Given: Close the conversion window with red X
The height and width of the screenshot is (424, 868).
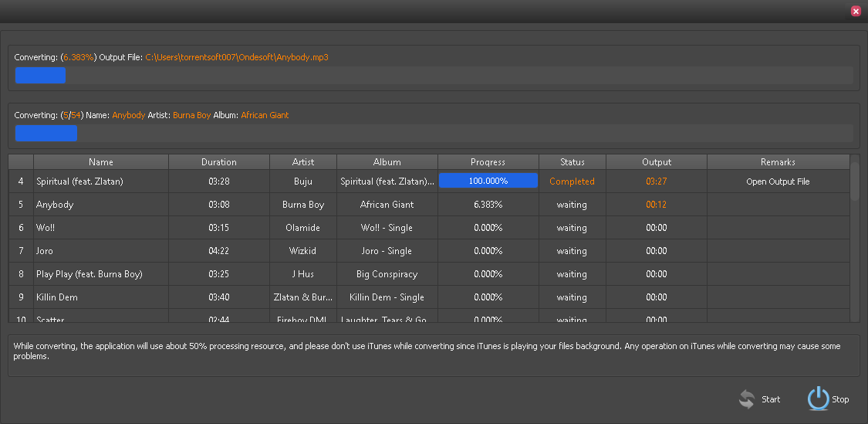Looking at the screenshot, I should pyautogui.click(x=856, y=11).
